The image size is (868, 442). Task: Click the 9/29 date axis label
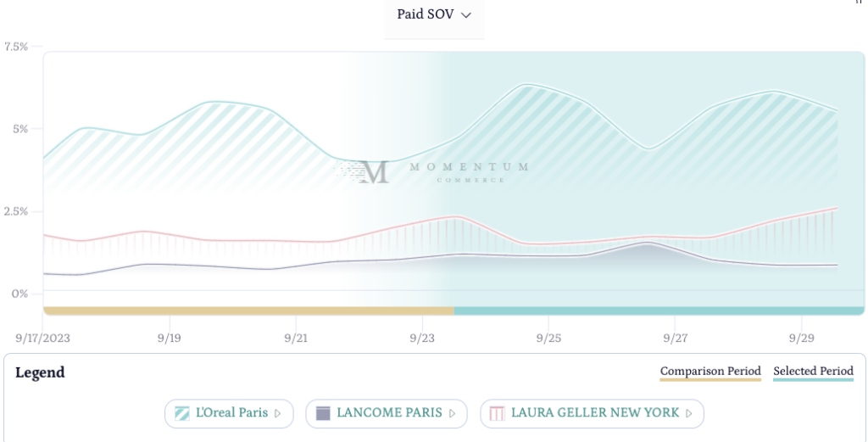click(801, 338)
